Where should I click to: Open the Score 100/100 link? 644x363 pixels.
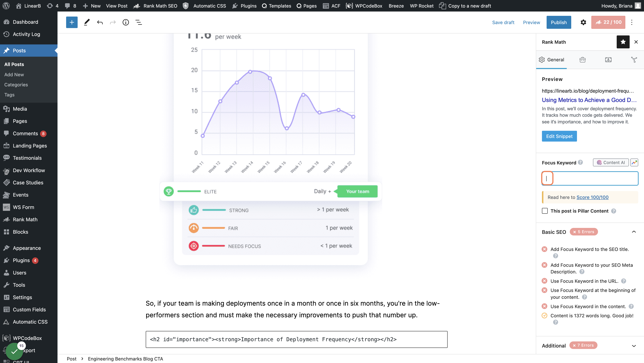[x=592, y=197]
